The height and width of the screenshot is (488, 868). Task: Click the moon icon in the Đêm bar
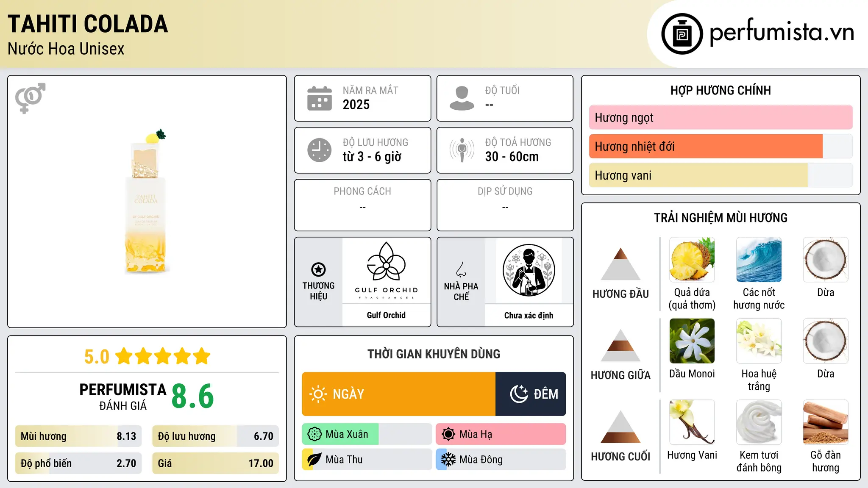pyautogui.click(x=519, y=394)
